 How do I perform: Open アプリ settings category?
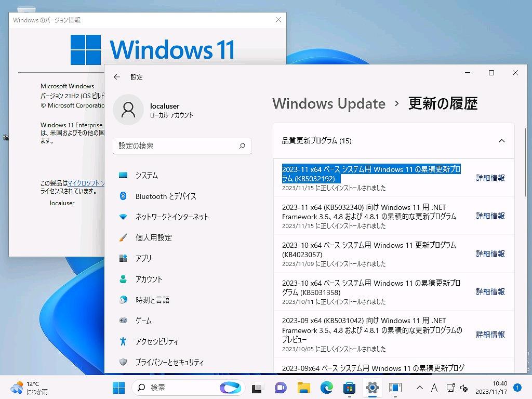tap(182, 258)
